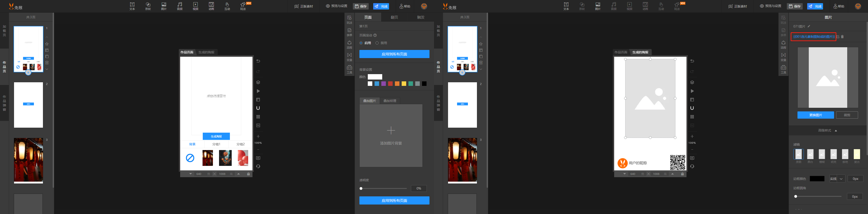Screen dimensions: 868x214
Task: Select the 形状 shape tool in left editor
Action: pos(148,6)
